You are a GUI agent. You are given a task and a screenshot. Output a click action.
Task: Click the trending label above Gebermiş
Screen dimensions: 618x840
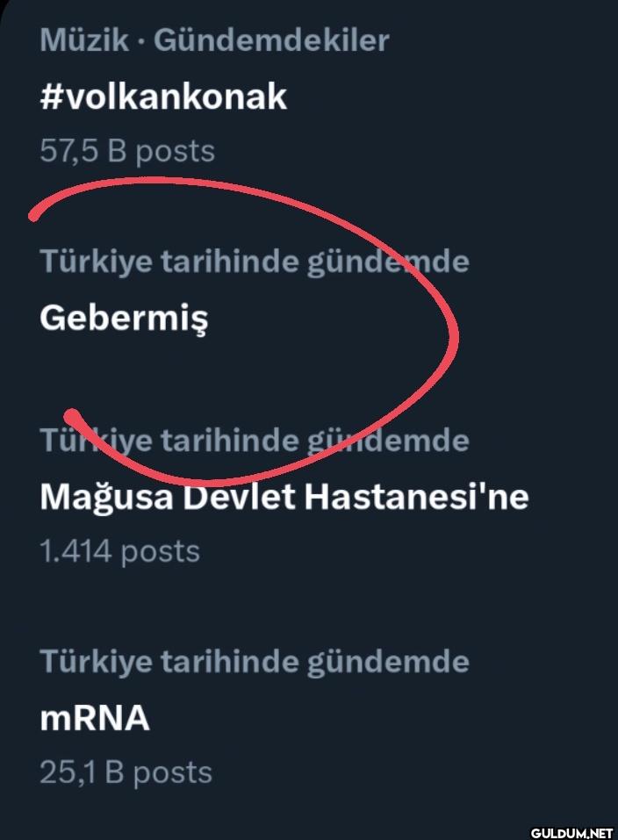click(255, 262)
